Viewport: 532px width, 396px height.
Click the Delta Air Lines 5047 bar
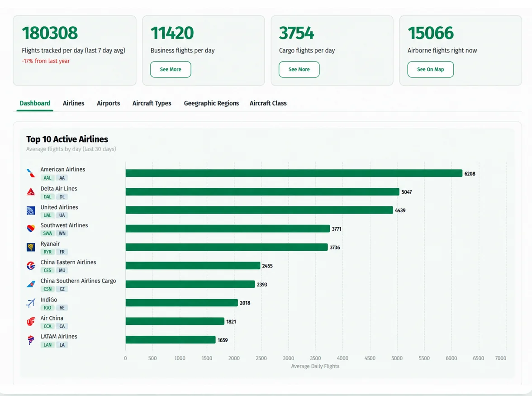pos(262,192)
